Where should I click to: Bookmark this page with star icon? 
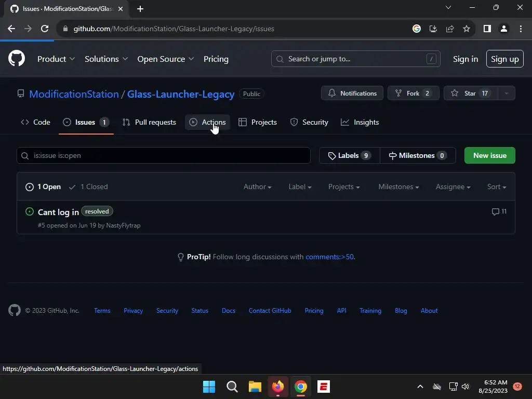click(x=467, y=29)
